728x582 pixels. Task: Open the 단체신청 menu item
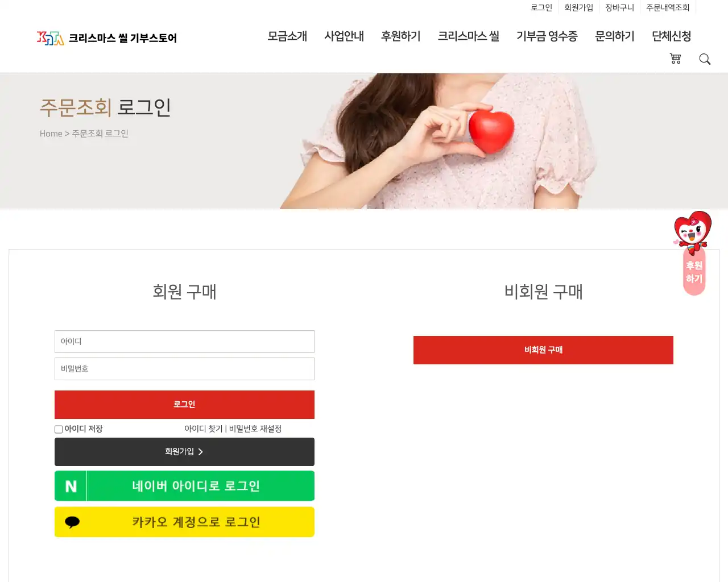(x=672, y=36)
